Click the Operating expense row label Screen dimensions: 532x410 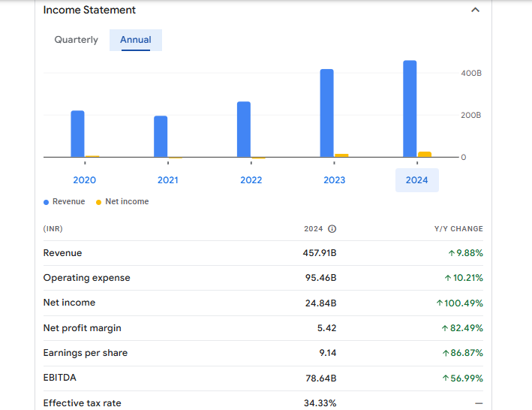86,278
